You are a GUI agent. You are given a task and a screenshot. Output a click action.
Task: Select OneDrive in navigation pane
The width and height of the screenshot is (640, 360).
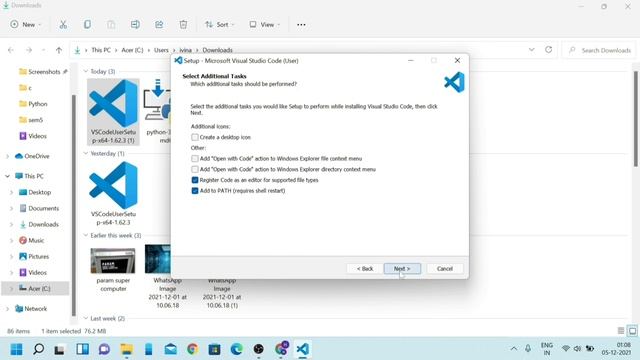point(32,156)
